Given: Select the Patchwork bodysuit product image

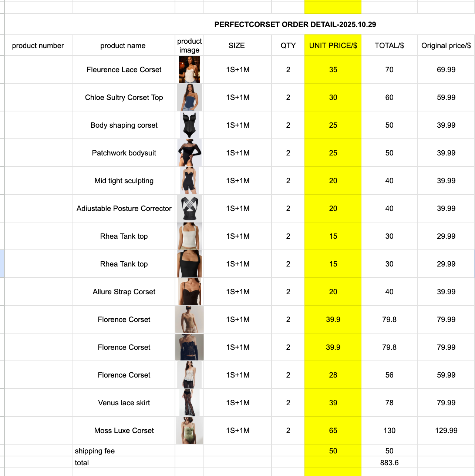Looking at the screenshot, I should pos(189,153).
